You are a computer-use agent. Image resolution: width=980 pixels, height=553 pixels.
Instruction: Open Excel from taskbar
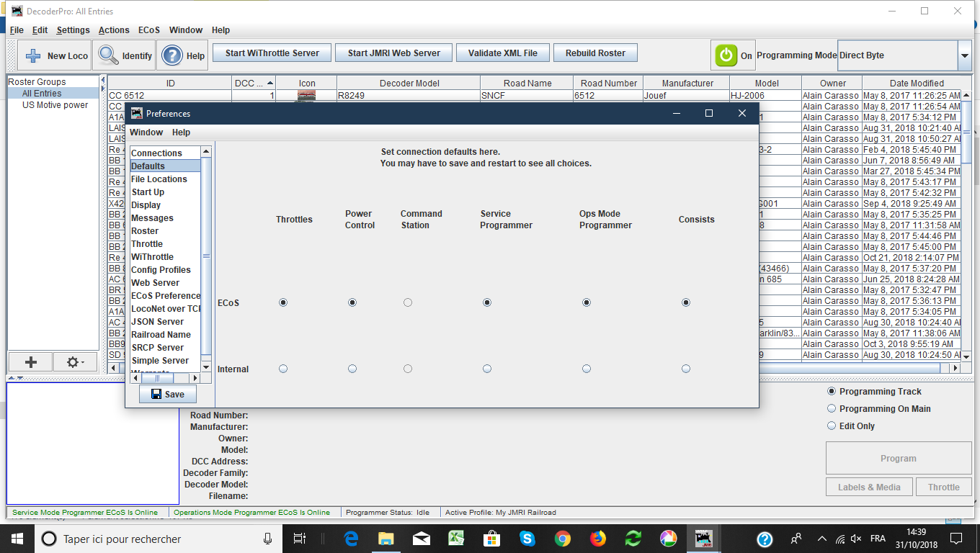[457, 538]
